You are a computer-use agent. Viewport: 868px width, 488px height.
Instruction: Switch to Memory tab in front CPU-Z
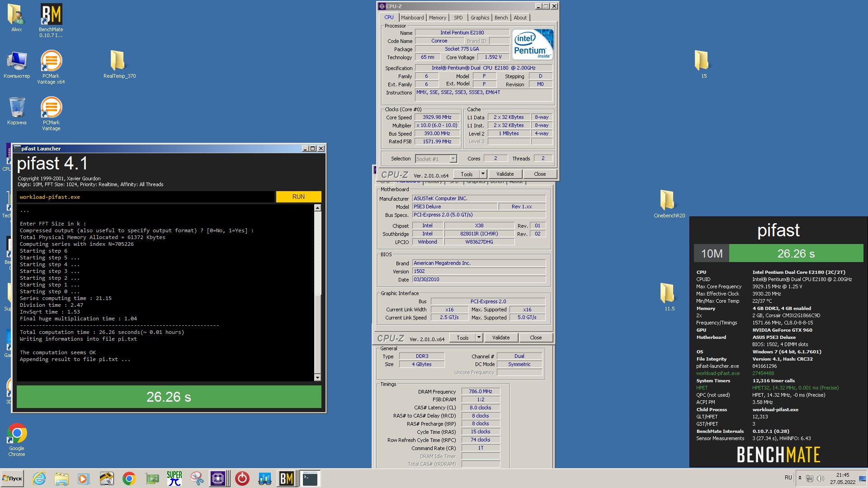(x=438, y=18)
